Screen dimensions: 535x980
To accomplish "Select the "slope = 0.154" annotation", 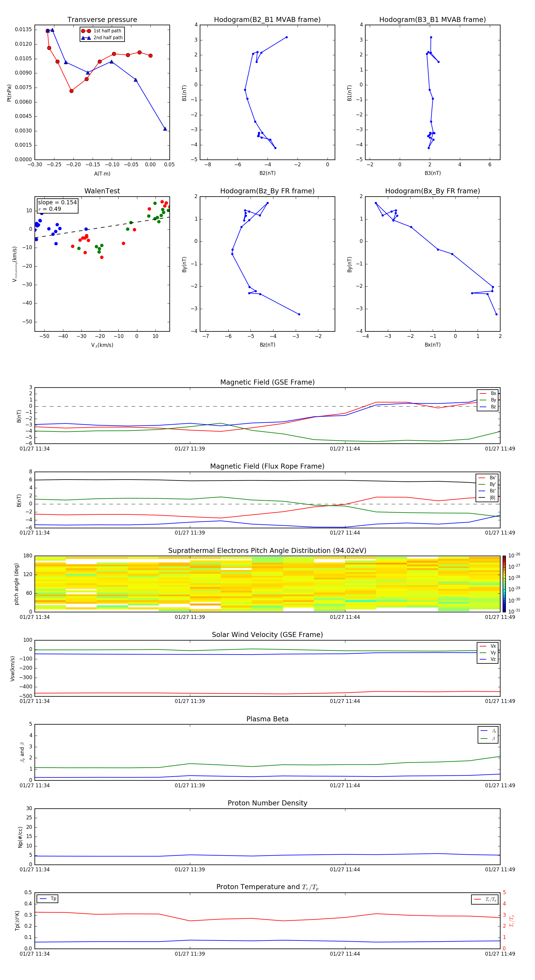I will click(57, 203).
